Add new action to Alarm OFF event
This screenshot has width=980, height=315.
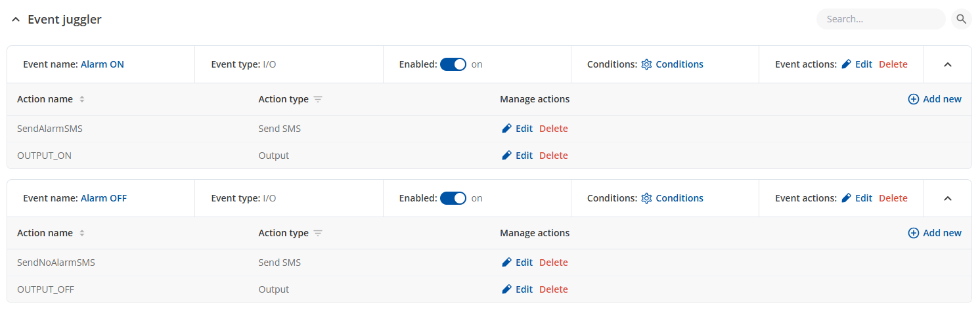tap(935, 233)
